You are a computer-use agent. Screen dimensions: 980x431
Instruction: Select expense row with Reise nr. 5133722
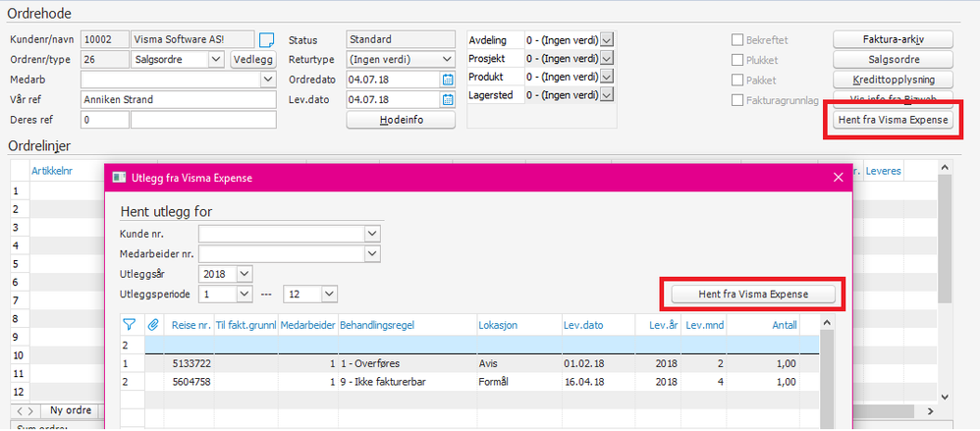pyautogui.click(x=469, y=363)
